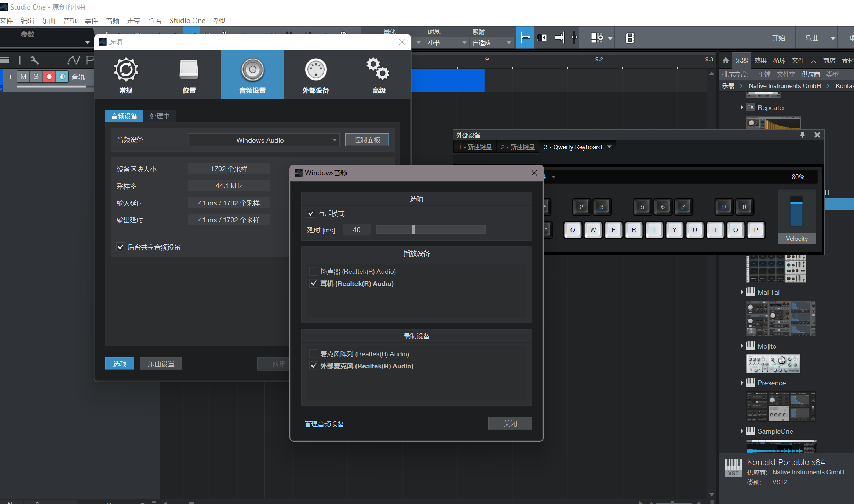The height and width of the screenshot is (504, 854).
Task: Open the Studio One menu
Action: pos(187,21)
